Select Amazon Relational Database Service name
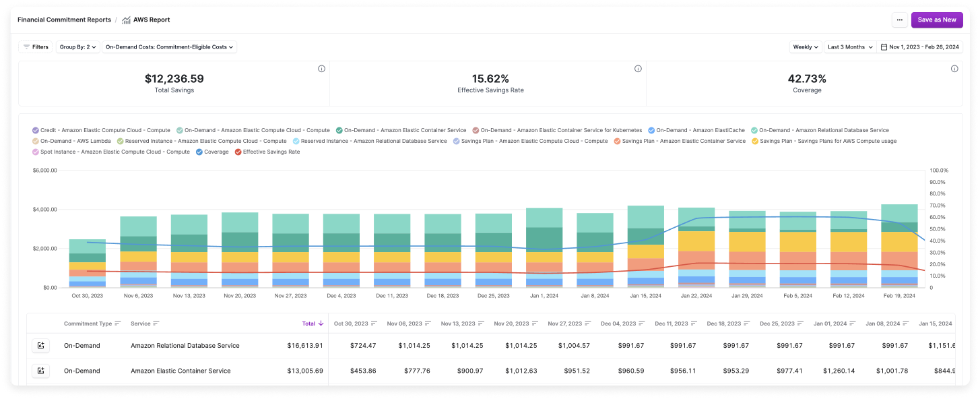Screen dimensions: 980x399 (x=185, y=346)
